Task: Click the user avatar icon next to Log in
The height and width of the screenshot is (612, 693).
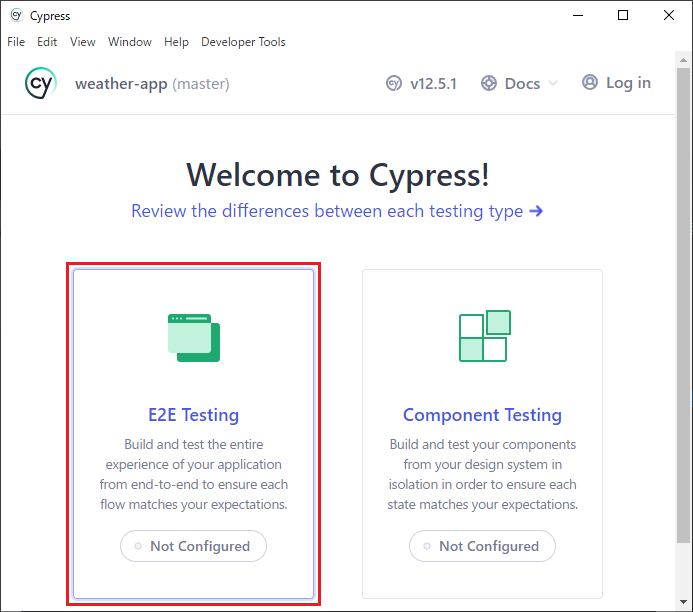Action: 590,82
